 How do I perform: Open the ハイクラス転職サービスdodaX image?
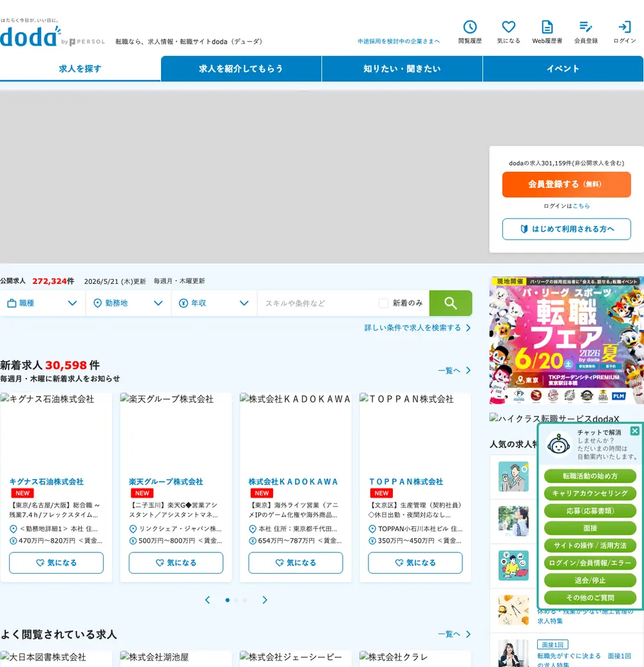point(554,418)
